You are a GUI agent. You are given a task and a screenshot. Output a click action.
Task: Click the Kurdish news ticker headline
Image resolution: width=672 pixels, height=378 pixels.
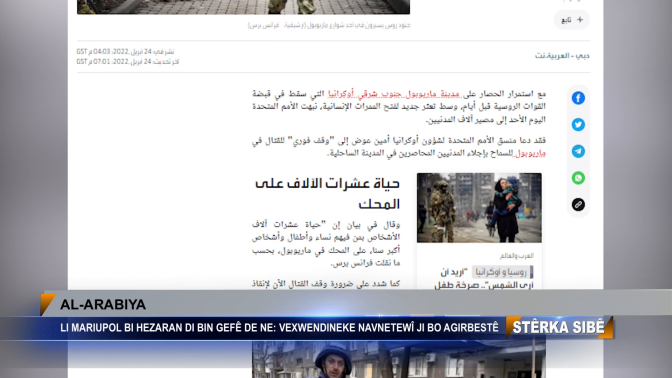[279, 328]
